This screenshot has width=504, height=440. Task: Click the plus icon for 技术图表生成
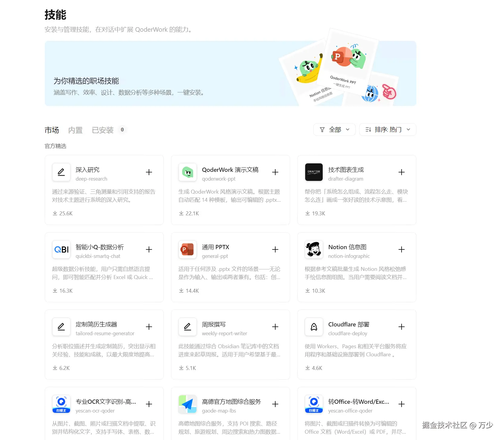click(x=402, y=172)
